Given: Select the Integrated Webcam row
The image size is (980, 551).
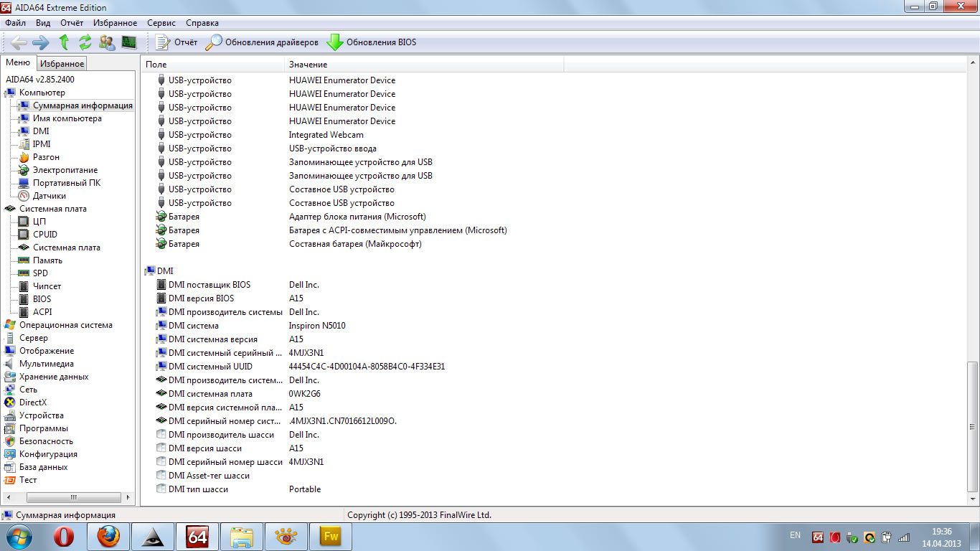Looking at the screenshot, I should click(326, 135).
